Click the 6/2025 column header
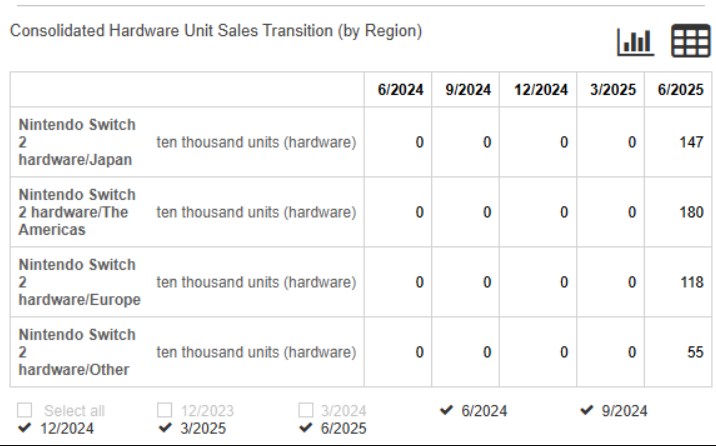The height and width of the screenshot is (446, 716). click(680, 89)
